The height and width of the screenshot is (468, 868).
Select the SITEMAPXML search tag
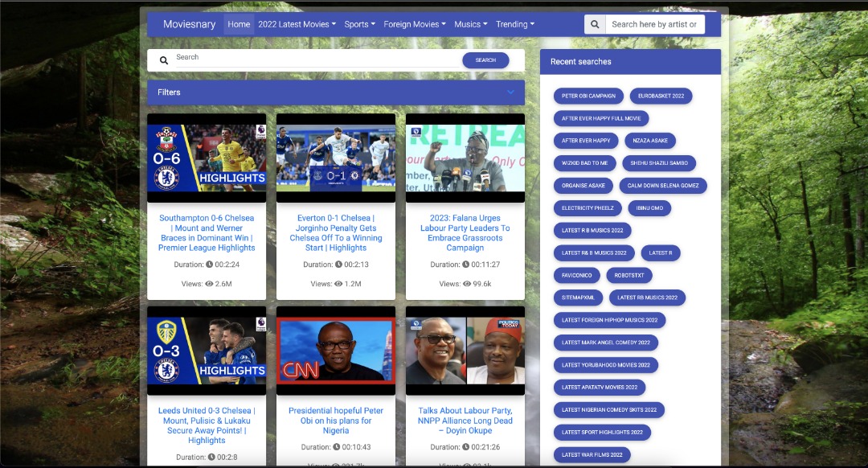579,298
